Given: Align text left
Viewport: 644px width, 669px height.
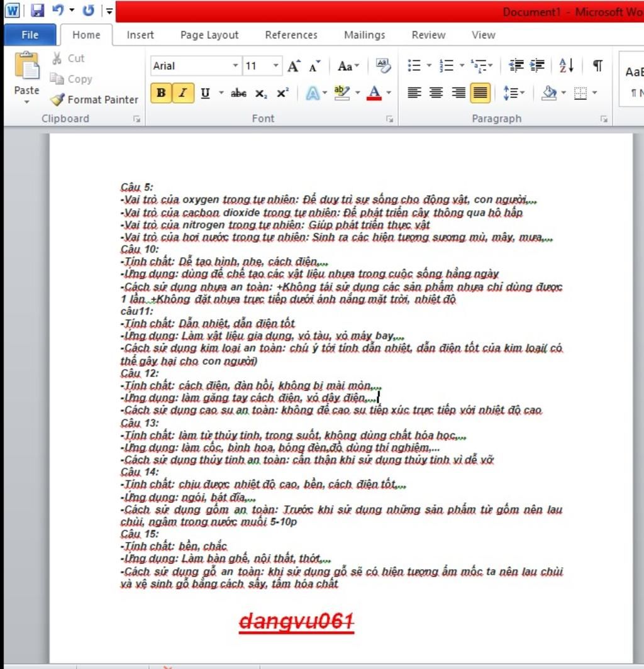Looking at the screenshot, I should click(414, 92).
